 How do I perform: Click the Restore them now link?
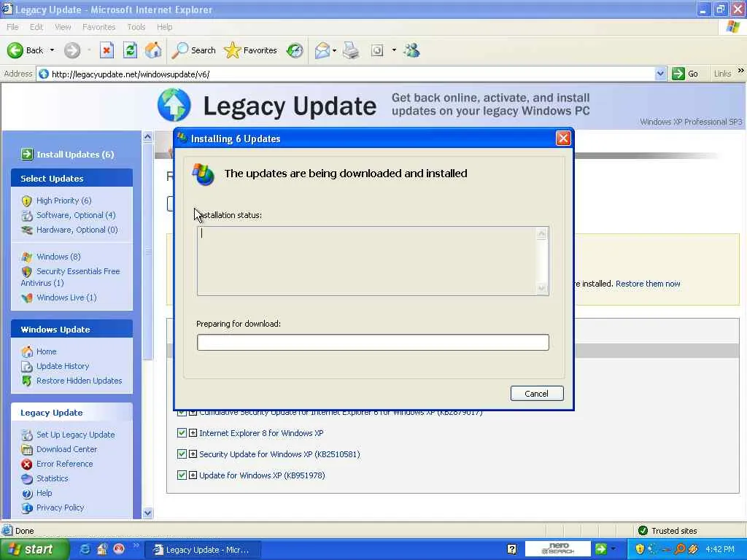pos(648,284)
